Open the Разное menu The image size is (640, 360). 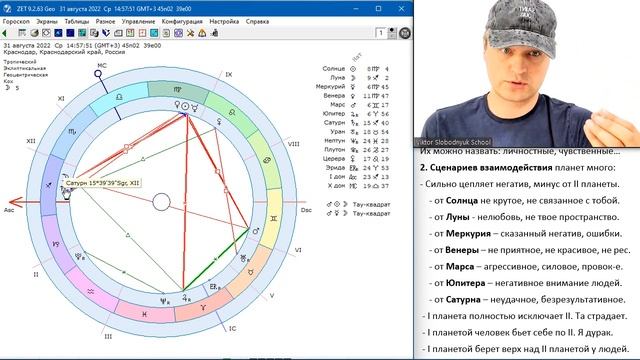coord(105,21)
